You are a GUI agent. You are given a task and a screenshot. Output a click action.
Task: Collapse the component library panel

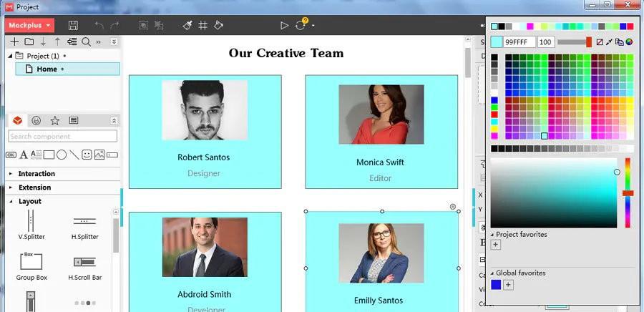pos(114,120)
